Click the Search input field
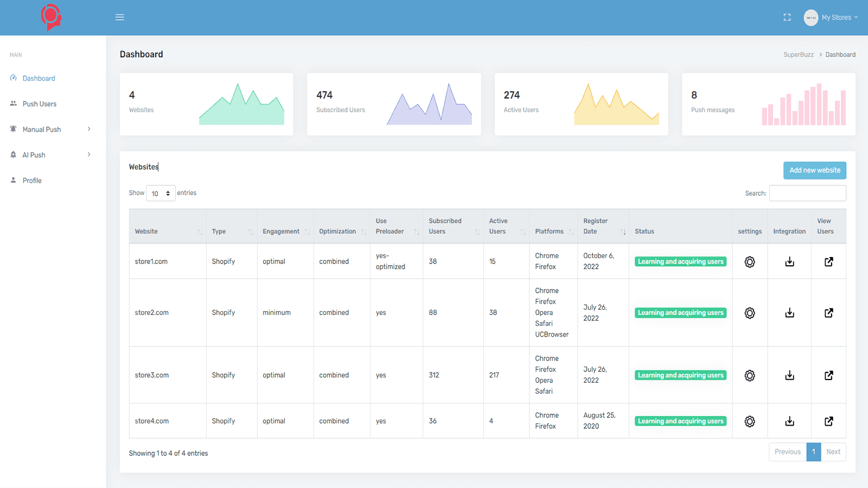Screen dimensions: 868x488 click(807, 193)
